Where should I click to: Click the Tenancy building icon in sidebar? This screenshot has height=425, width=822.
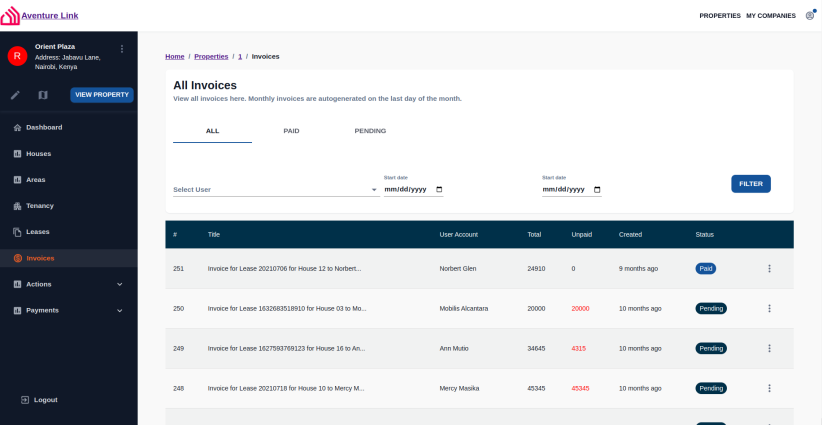[x=17, y=206]
